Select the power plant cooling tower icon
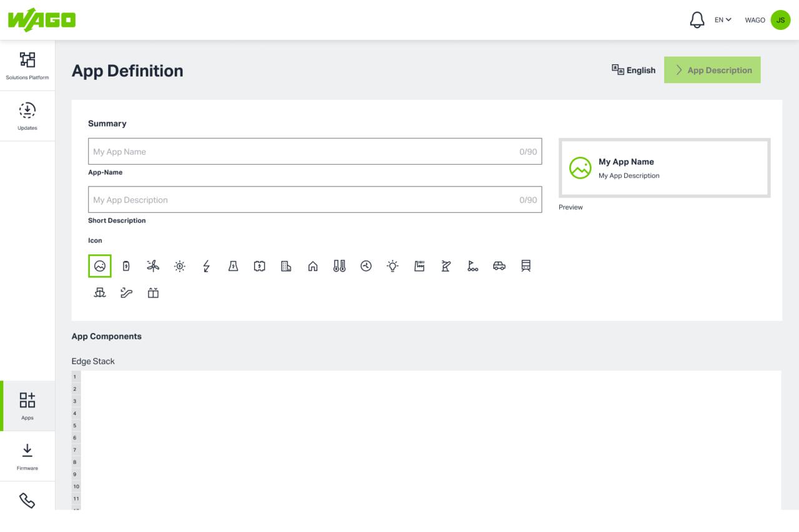 click(233, 266)
